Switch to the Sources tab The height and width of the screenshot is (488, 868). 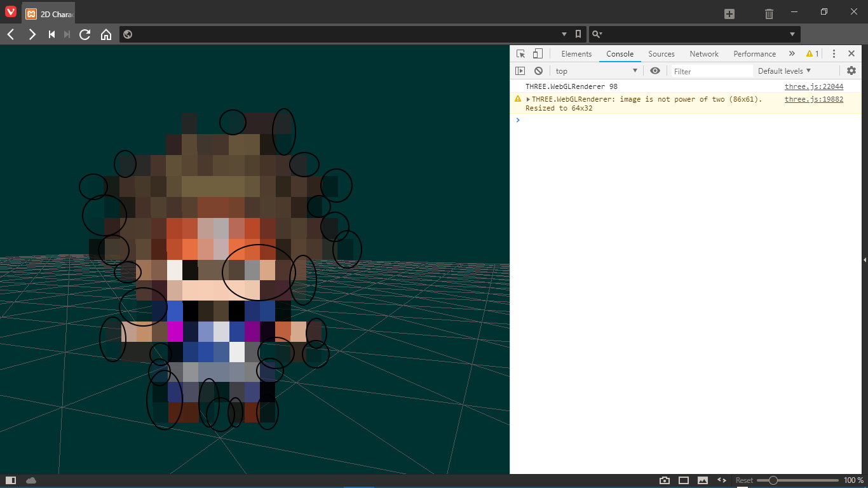[x=661, y=54]
